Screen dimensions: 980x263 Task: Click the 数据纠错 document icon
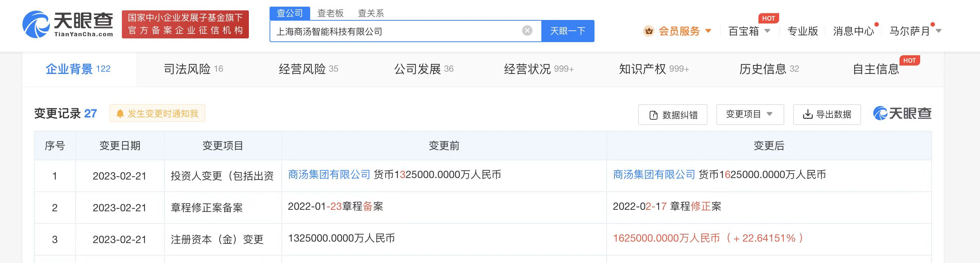(653, 115)
